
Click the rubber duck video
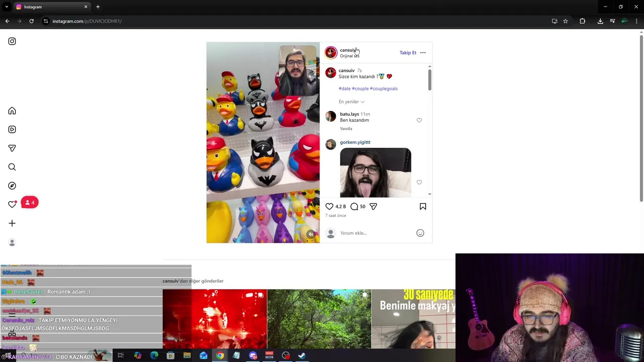(263, 142)
